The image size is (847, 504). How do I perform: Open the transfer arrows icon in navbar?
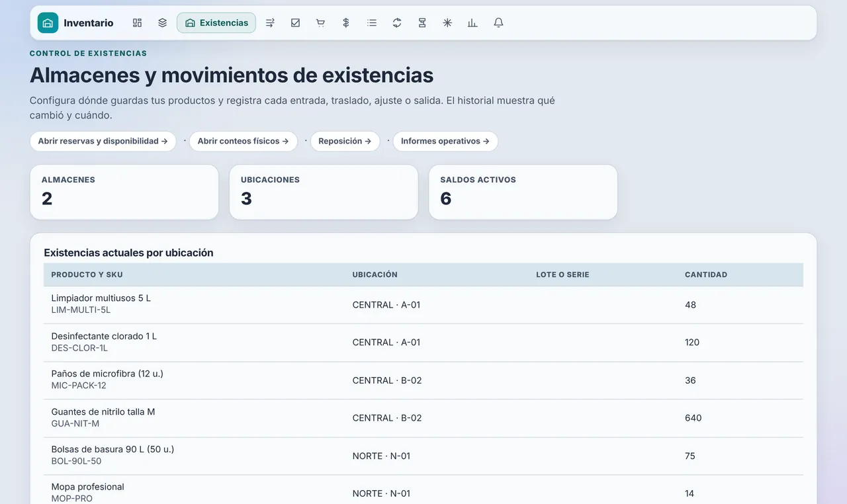coord(270,22)
